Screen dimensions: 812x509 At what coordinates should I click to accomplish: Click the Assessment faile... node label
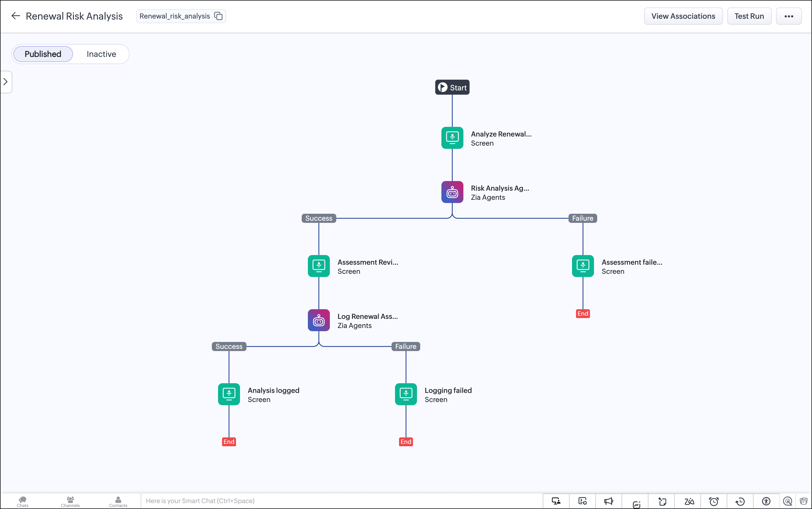pyautogui.click(x=632, y=262)
